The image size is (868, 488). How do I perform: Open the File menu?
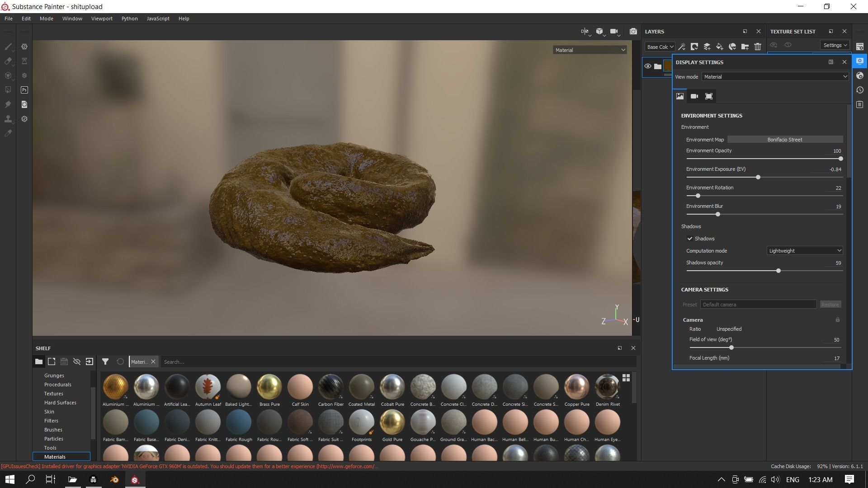(9, 19)
